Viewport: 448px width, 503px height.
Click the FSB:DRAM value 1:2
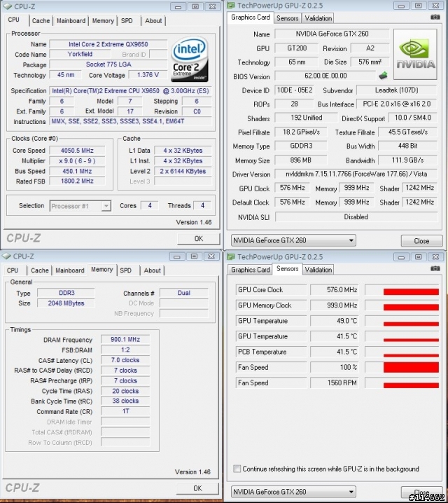(125, 350)
